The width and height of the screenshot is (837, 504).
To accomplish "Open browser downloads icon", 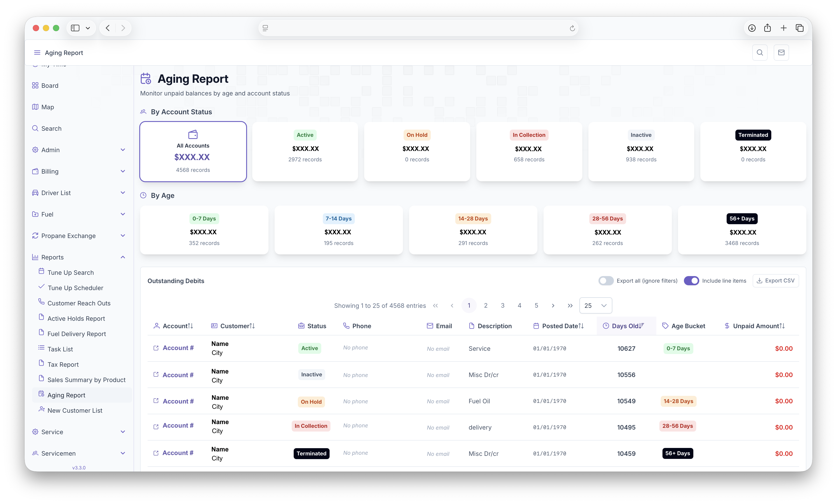I will (752, 28).
